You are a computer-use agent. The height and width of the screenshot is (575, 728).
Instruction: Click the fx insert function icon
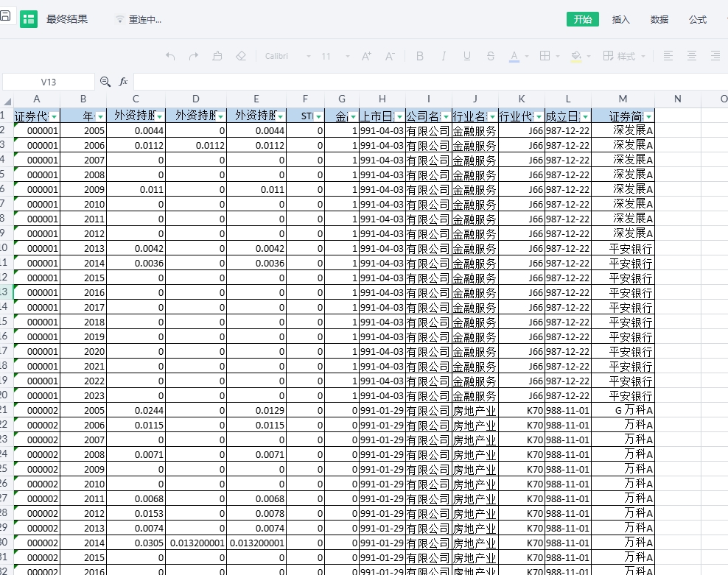[123, 82]
